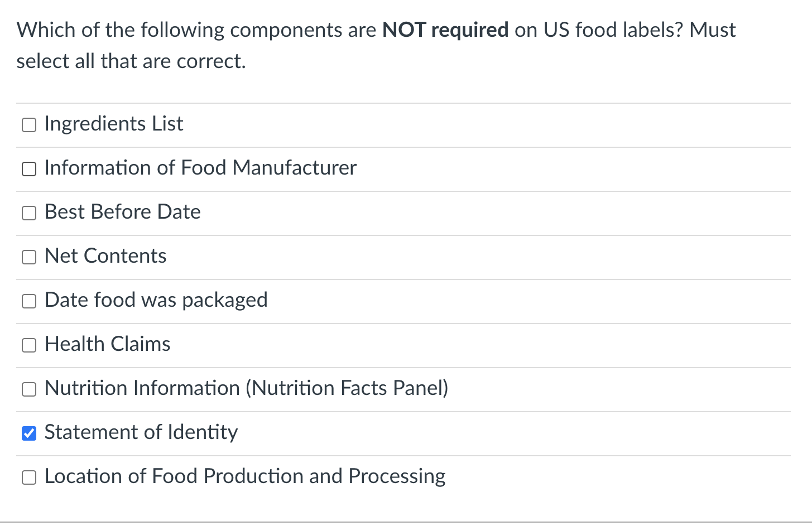Check Location of Food Production and Processing box
Image resolution: width=812 pixels, height=526 pixels.
[x=29, y=477]
